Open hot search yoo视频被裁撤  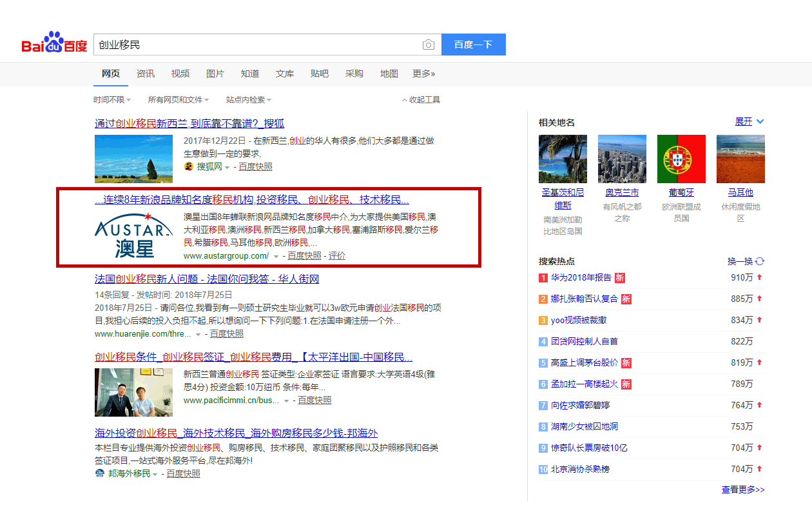(579, 320)
